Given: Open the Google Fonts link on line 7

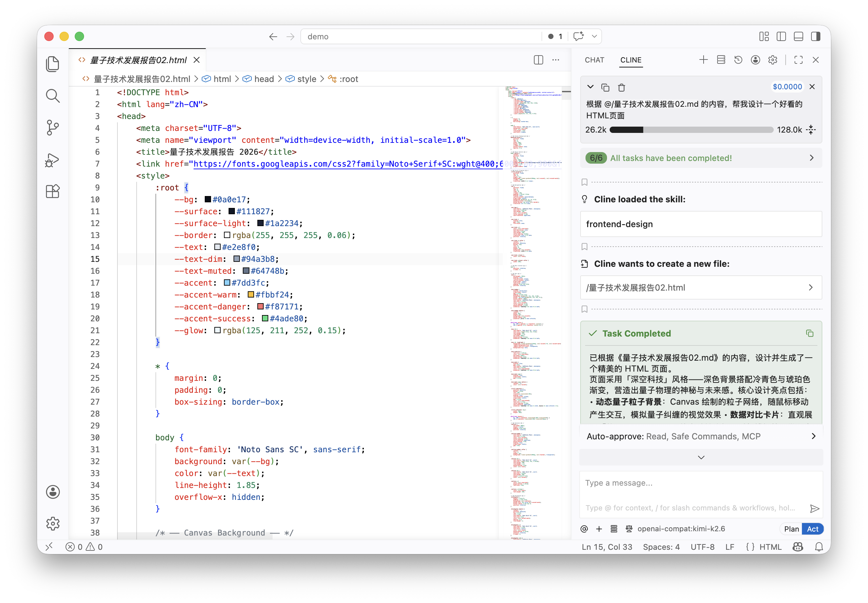Looking at the screenshot, I should pos(348,164).
